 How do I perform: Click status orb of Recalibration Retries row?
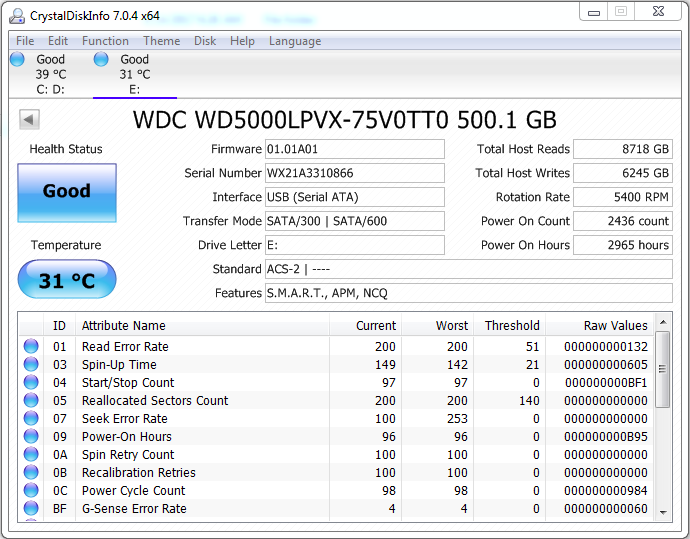31,473
